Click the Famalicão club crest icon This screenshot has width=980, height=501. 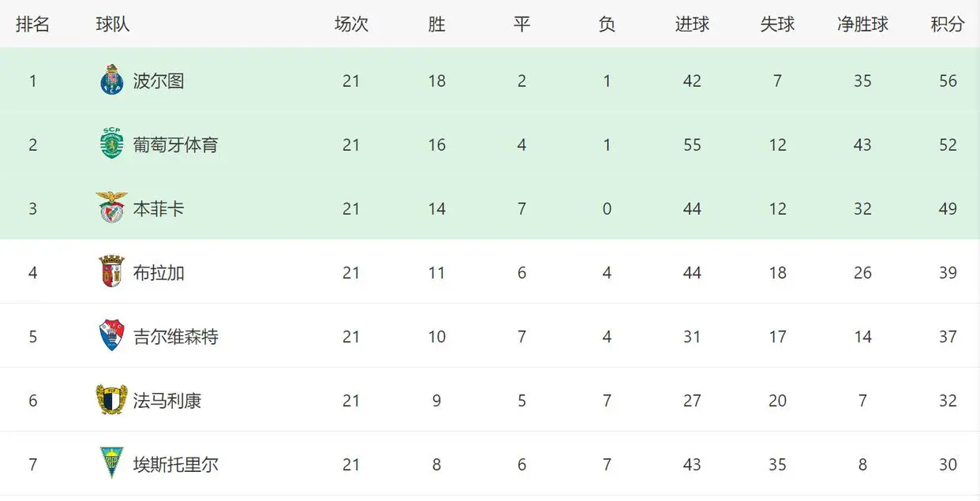coord(112,400)
